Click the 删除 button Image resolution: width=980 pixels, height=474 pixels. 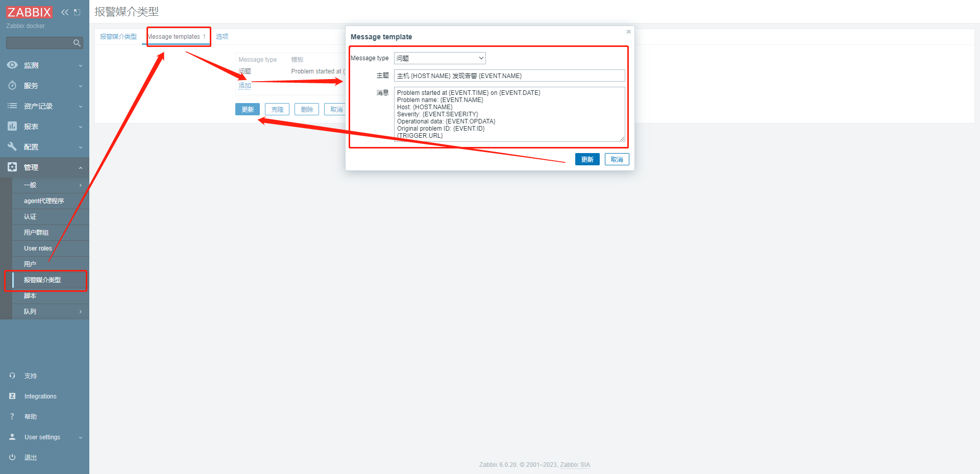307,109
